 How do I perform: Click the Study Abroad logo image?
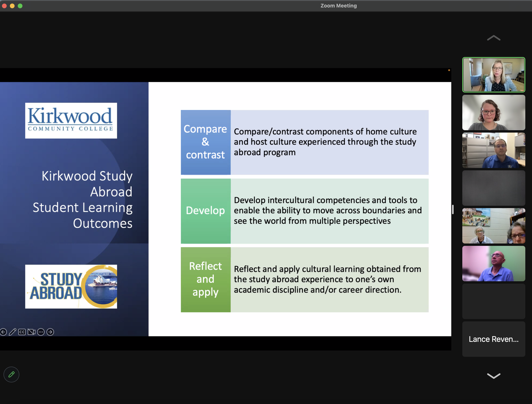pyautogui.click(x=71, y=286)
